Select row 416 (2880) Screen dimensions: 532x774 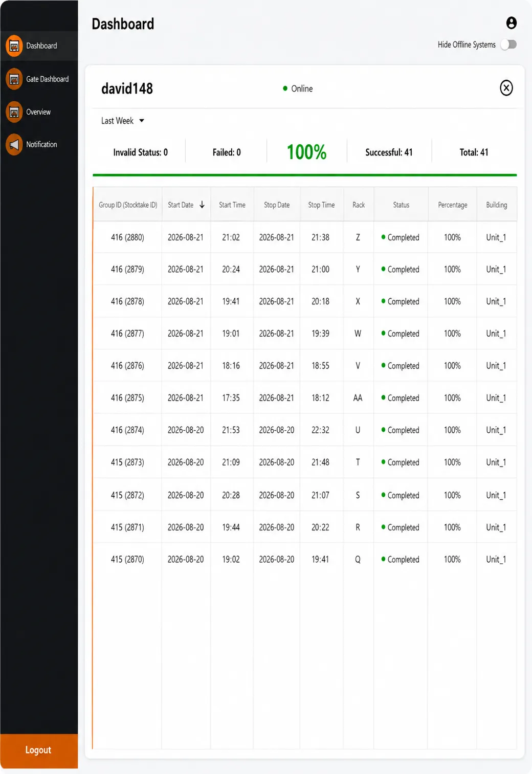pyautogui.click(x=305, y=237)
